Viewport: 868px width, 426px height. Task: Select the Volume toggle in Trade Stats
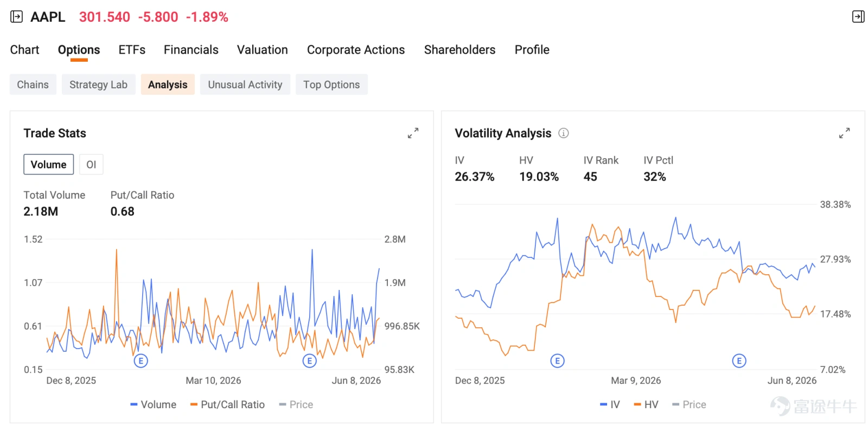click(48, 164)
